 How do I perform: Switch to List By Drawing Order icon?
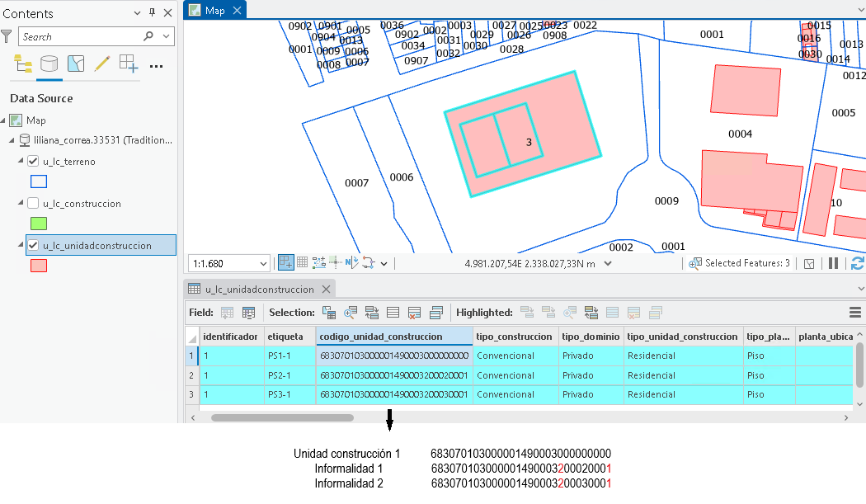(x=22, y=64)
